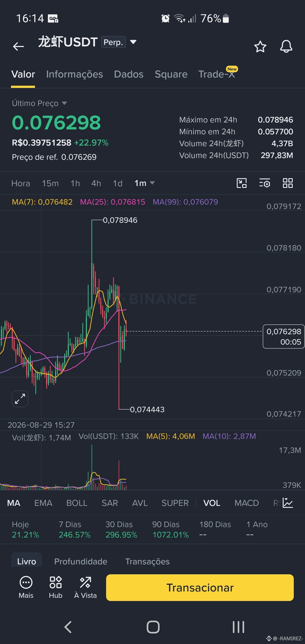This screenshot has height=644, width=305.
Task: Tap the back arrow beside 龙虾USDT
Action: coord(18,46)
